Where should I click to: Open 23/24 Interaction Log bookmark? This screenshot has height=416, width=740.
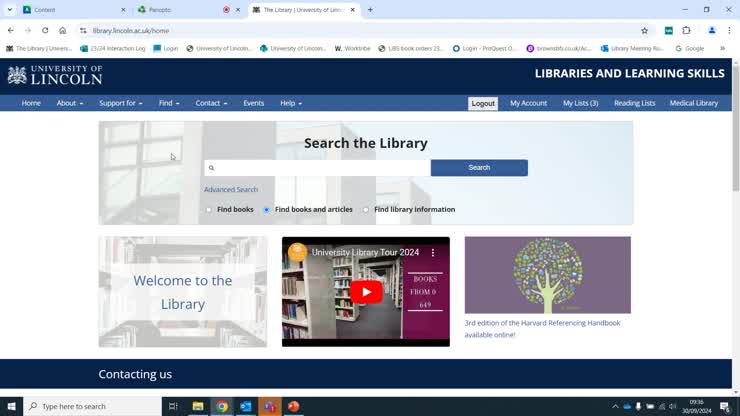[113, 48]
